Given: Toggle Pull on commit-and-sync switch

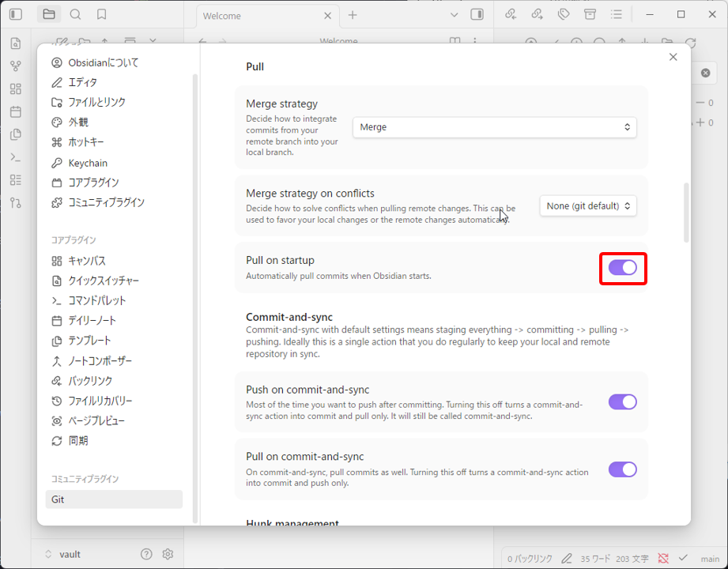Looking at the screenshot, I should click(x=622, y=469).
